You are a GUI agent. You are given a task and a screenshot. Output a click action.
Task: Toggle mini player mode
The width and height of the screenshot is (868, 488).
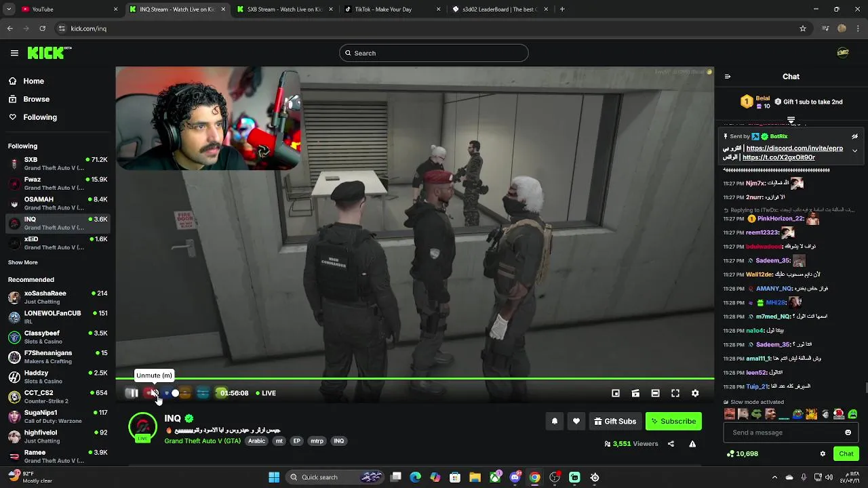tap(616, 393)
